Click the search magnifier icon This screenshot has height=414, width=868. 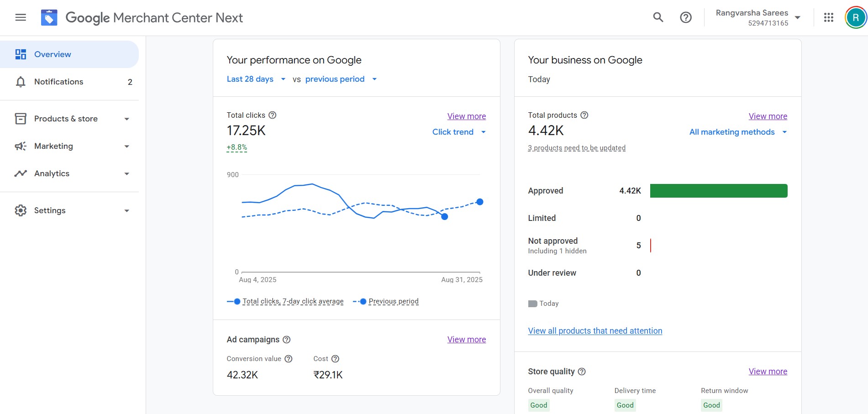coord(658,17)
